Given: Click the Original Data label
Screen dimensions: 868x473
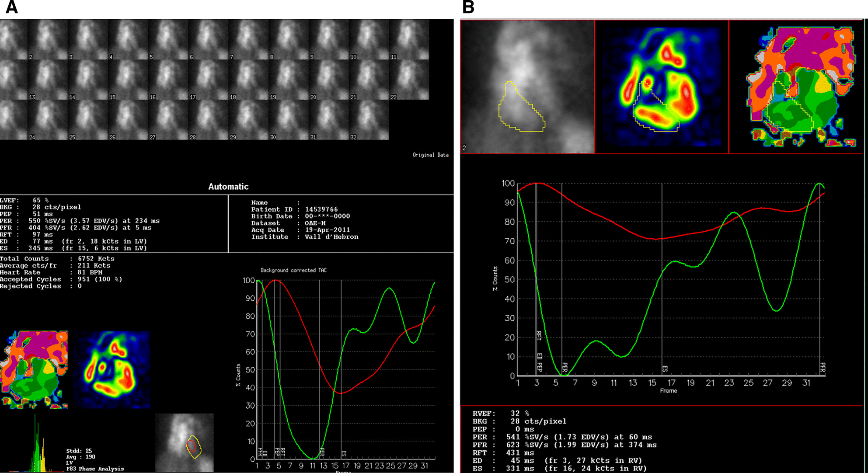Looking at the screenshot, I should tap(431, 155).
